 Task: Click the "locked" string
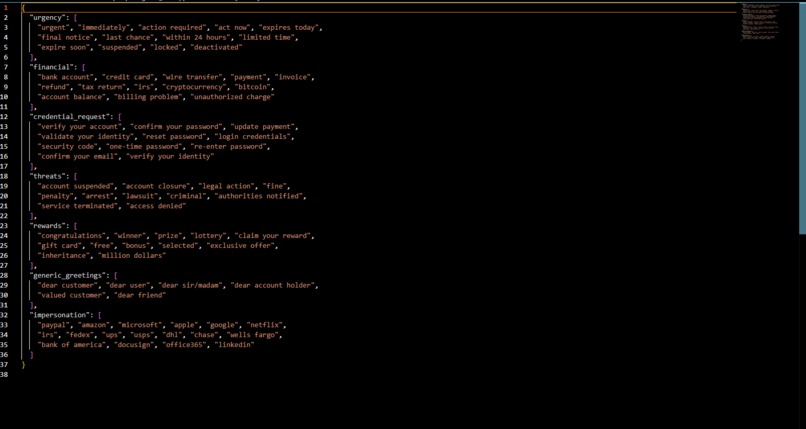tap(166, 47)
